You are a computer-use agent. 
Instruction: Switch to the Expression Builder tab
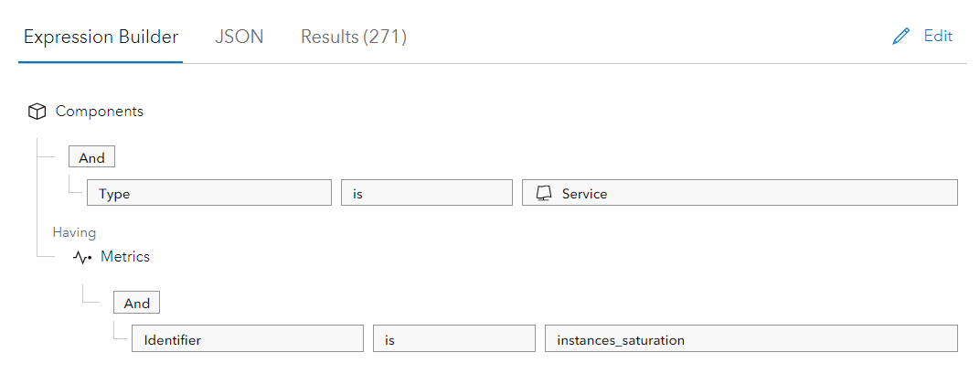(x=101, y=37)
